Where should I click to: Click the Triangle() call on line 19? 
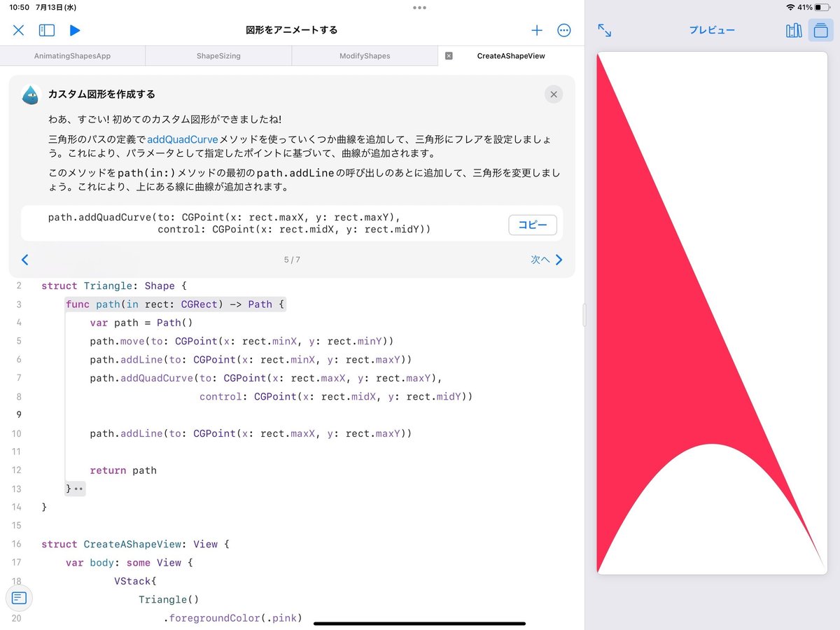pyautogui.click(x=169, y=599)
